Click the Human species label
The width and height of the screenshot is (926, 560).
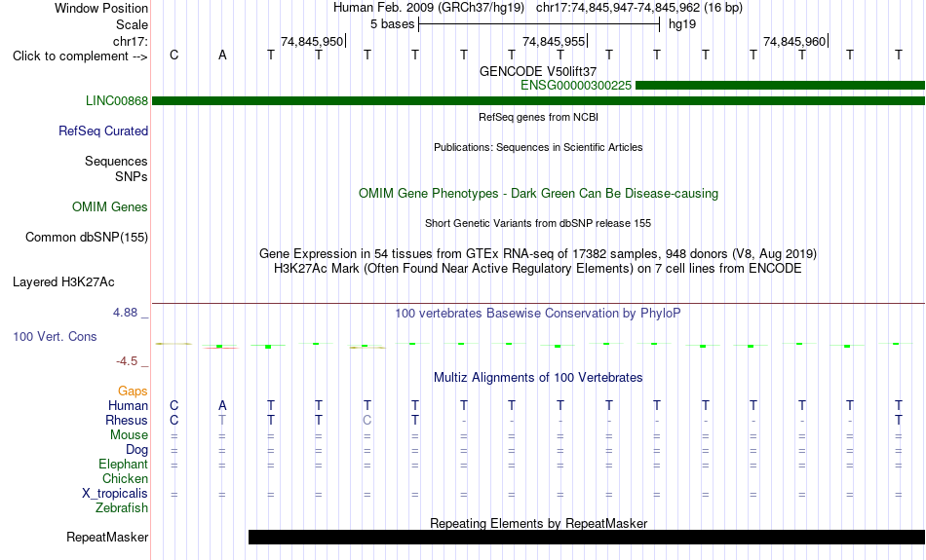click(128, 405)
